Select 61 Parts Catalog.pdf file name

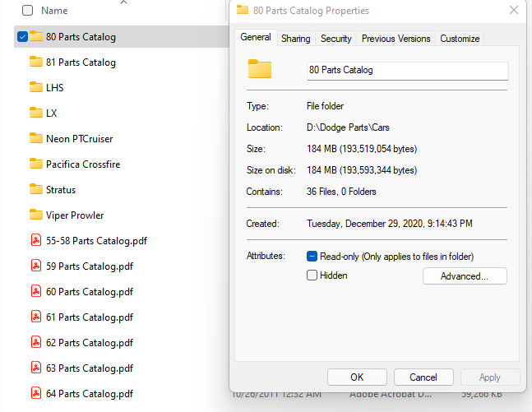(x=90, y=317)
